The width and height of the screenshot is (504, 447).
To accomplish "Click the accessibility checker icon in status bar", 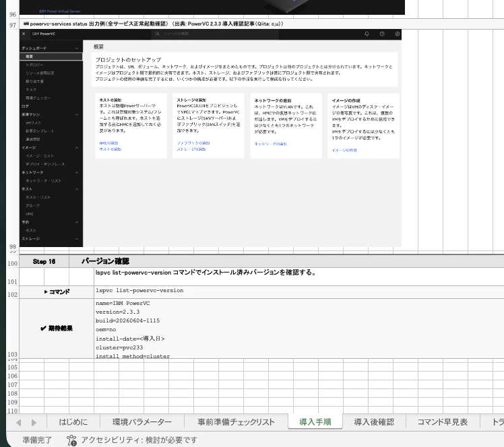I will [x=71, y=440].
